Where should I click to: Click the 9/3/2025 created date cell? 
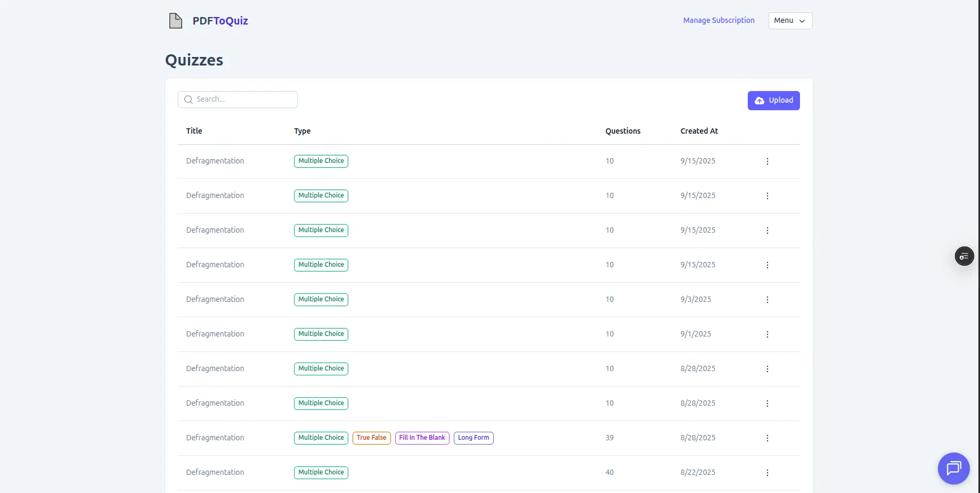[696, 300]
